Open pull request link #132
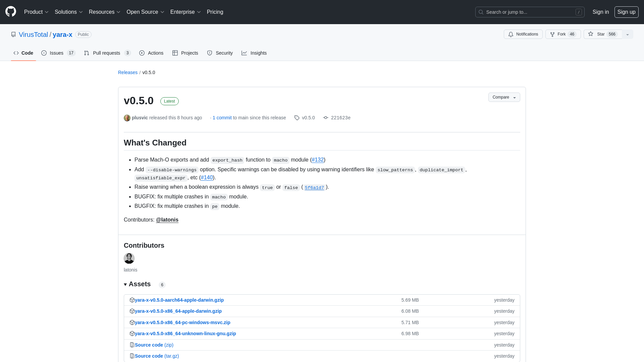This screenshot has height=362, width=644. coord(318,160)
